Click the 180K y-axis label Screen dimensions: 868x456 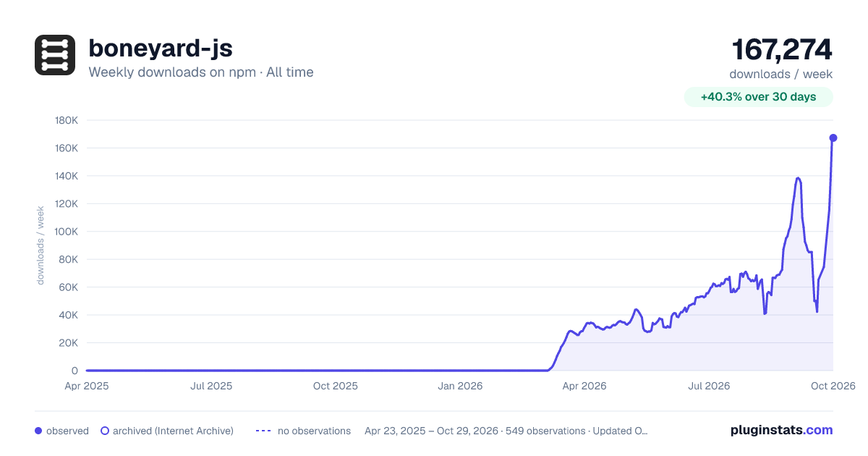[x=67, y=120]
